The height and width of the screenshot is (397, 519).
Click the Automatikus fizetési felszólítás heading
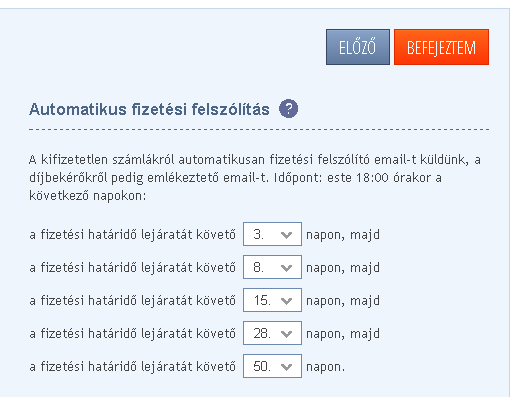[x=149, y=109]
